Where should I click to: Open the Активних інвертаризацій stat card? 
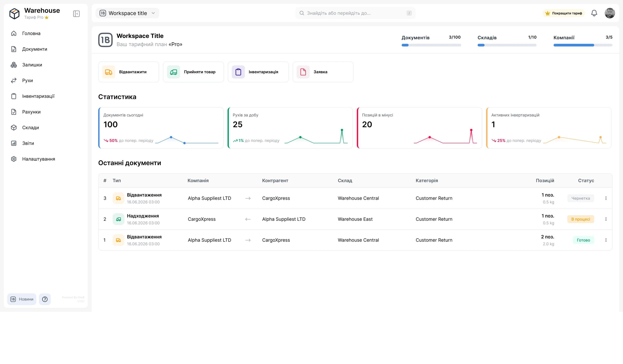[548, 128]
